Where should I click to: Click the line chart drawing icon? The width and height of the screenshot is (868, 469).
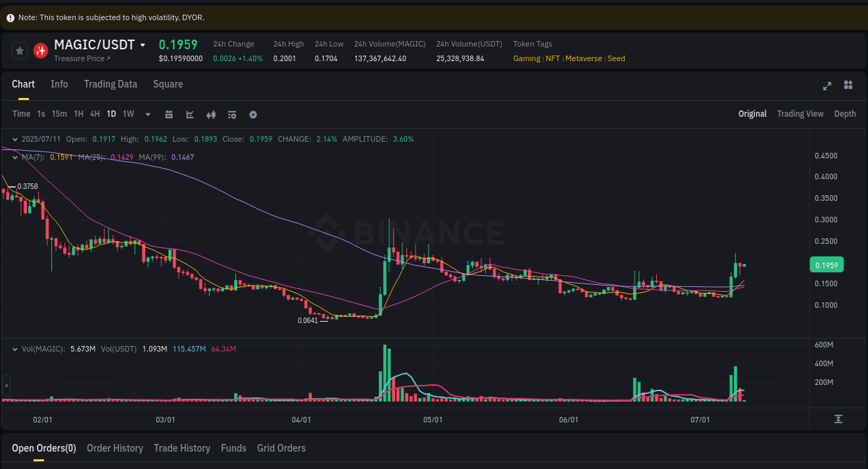[190, 114]
